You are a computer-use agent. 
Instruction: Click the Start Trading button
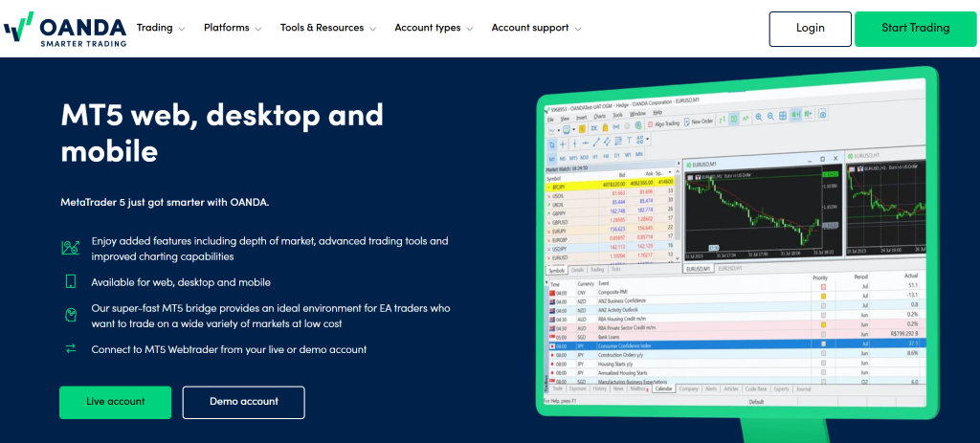pos(915,29)
